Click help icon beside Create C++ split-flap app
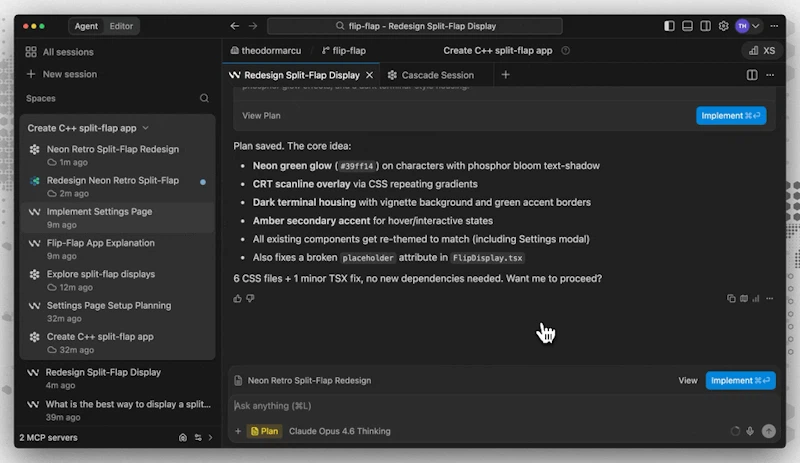Image resolution: width=800 pixels, height=463 pixels. click(x=565, y=51)
